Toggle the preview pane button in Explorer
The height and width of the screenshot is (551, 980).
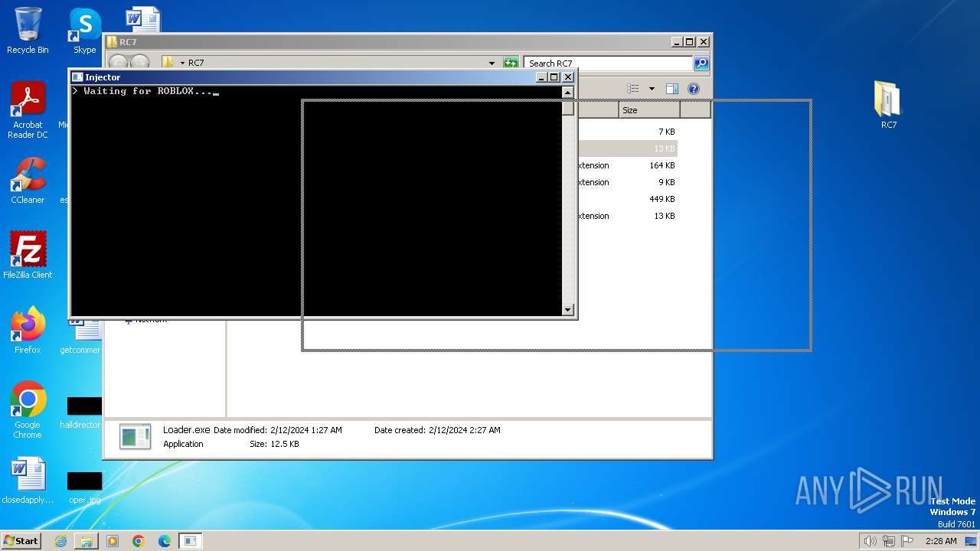[671, 89]
